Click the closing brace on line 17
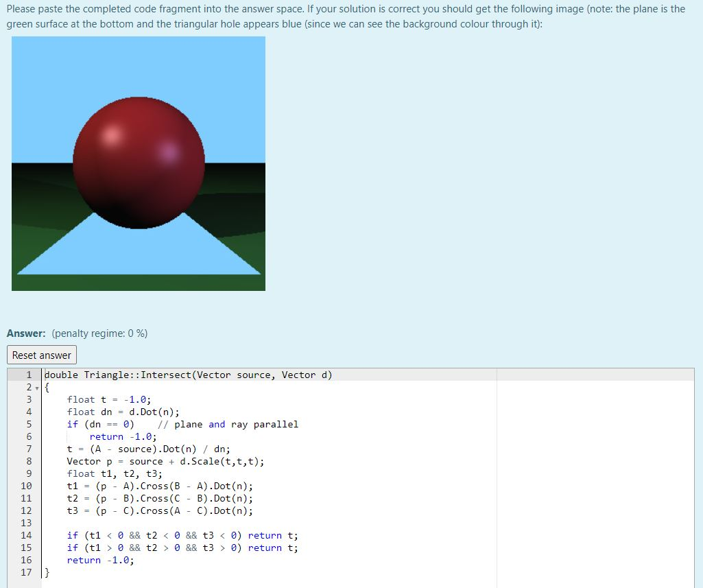Viewport: 703px width, 588px height. point(45,572)
